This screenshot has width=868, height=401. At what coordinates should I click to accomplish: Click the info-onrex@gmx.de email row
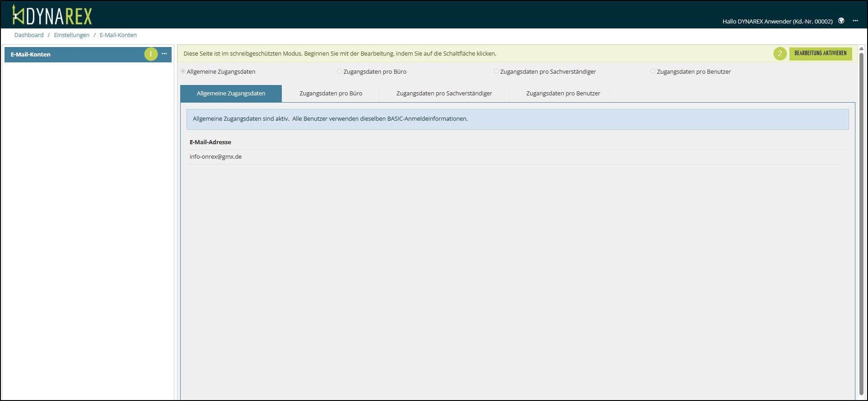click(216, 157)
